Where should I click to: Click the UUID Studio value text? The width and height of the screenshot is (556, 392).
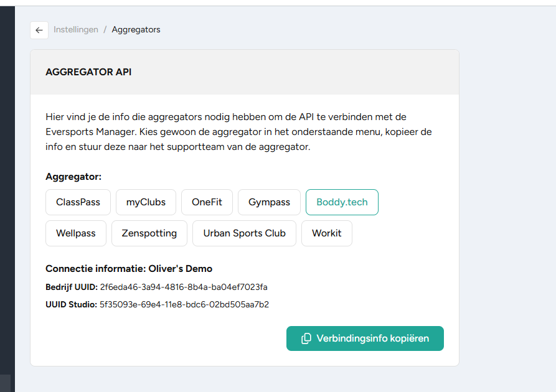[x=184, y=304]
